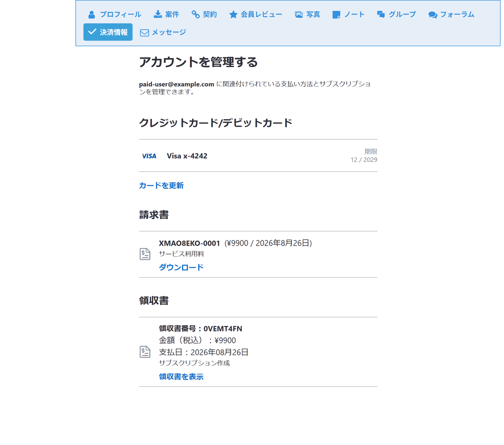Click the download icon beside 案件
This screenshot has height=445, width=504.
click(x=158, y=15)
